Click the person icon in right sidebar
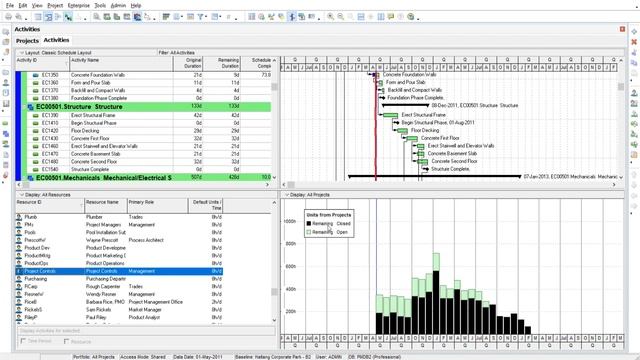 click(634, 93)
